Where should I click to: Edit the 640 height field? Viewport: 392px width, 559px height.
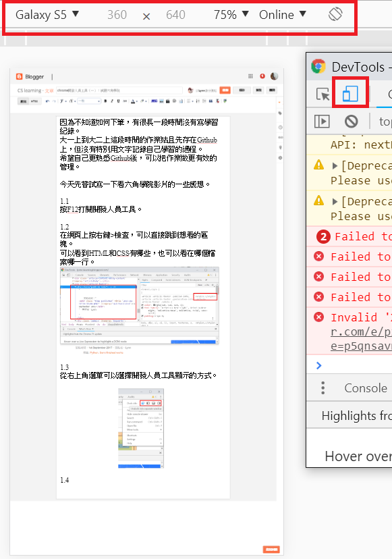(x=175, y=15)
